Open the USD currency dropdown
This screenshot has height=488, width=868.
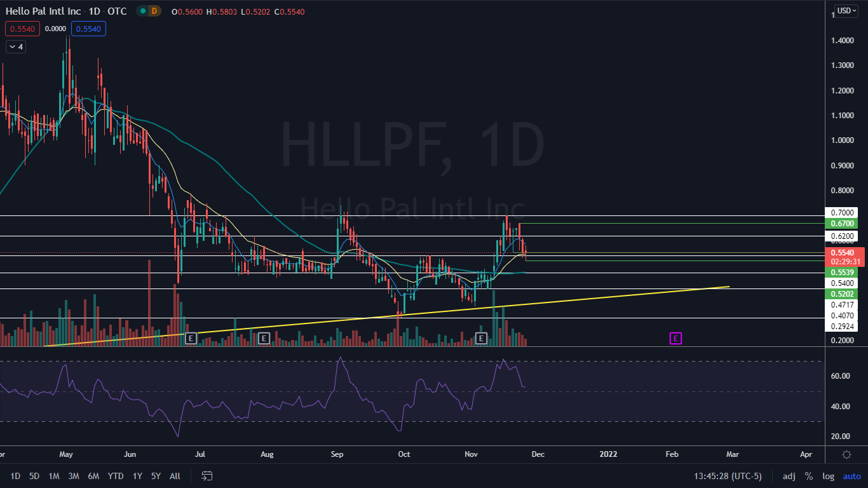846,10
